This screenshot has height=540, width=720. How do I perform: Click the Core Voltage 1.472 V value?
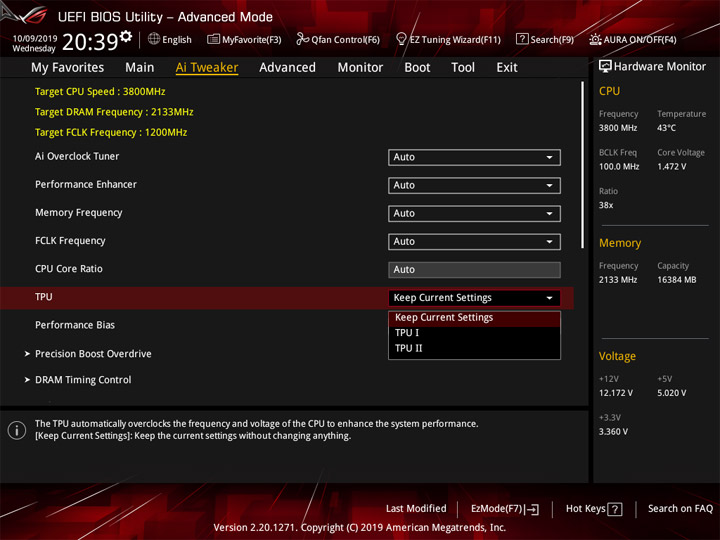672,167
